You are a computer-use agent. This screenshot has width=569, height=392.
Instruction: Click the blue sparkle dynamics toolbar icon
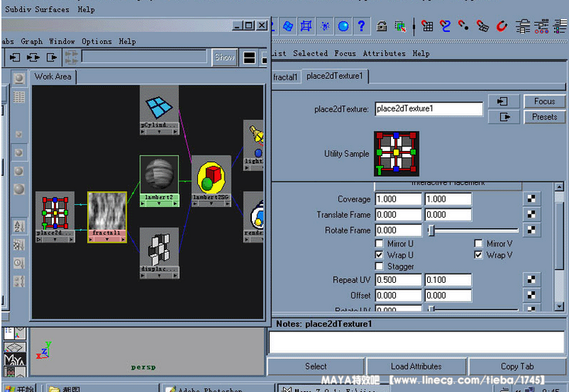coord(325,26)
